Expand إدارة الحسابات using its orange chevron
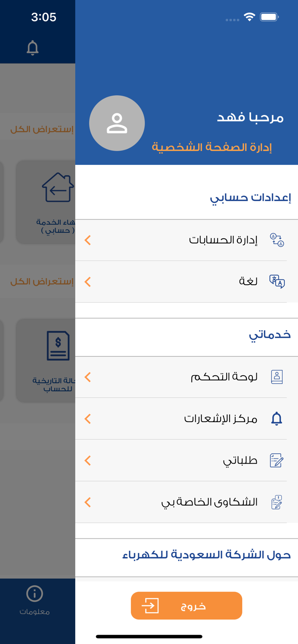 (x=88, y=240)
